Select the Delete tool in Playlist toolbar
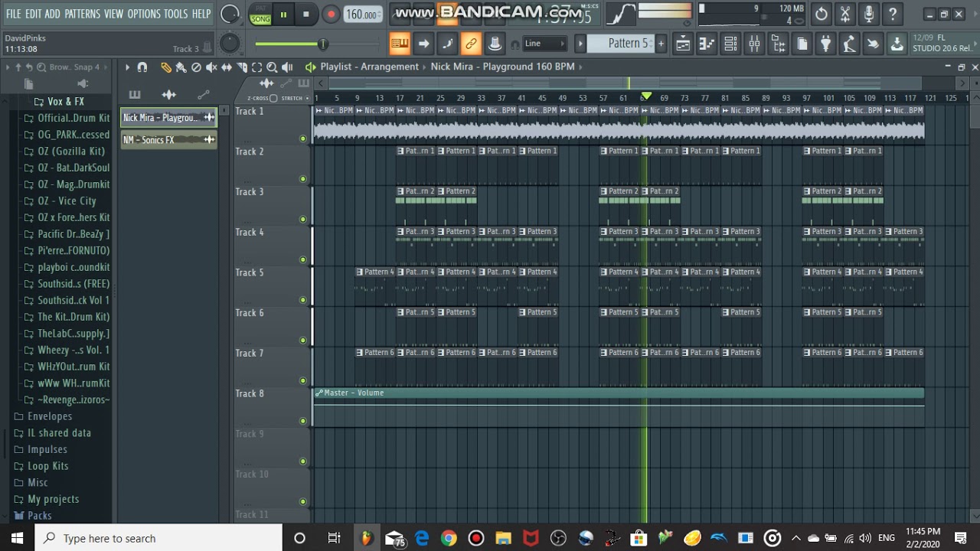This screenshot has height=551, width=980. [x=196, y=67]
